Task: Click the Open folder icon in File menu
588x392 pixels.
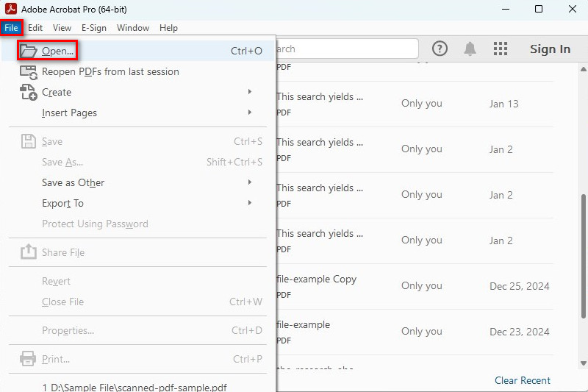Action: pyautogui.click(x=28, y=51)
